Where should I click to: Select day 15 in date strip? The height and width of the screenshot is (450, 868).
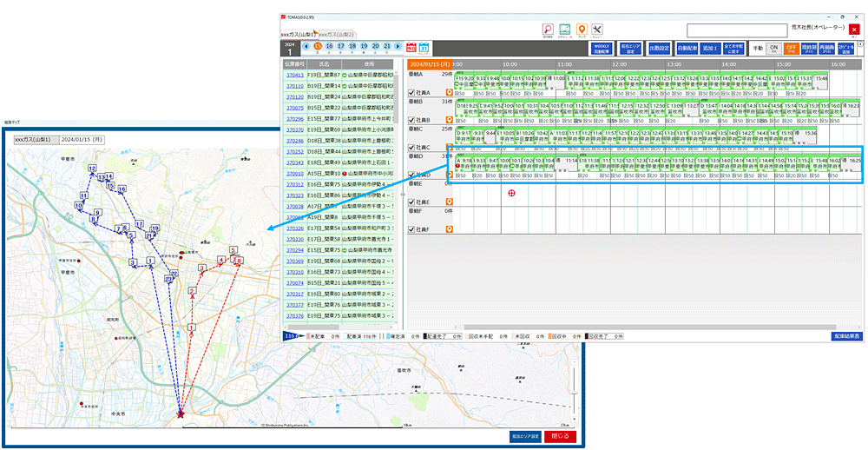click(x=318, y=47)
